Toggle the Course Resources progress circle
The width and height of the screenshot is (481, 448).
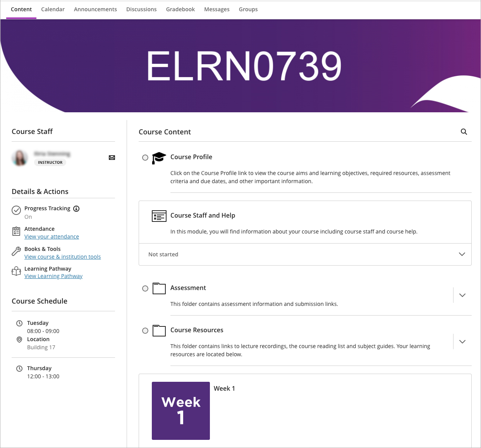pos(145,331)
